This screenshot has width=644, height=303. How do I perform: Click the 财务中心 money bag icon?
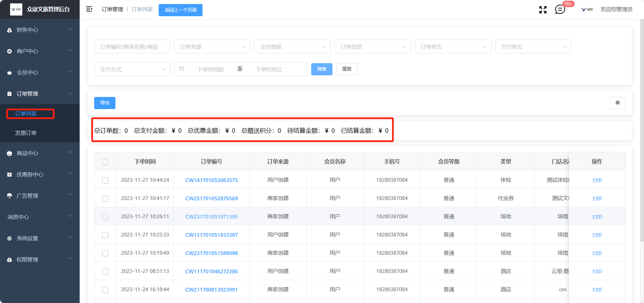(9, 30)
